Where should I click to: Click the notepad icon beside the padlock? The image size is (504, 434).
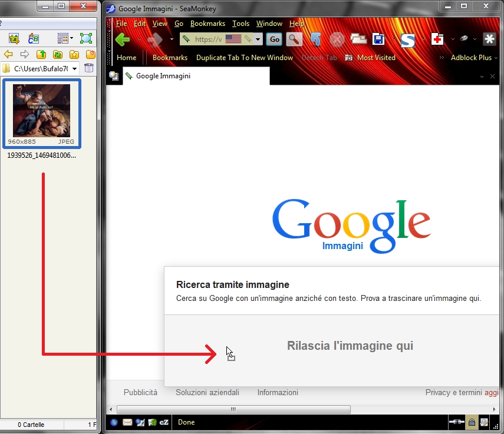[x=484, y=422]
